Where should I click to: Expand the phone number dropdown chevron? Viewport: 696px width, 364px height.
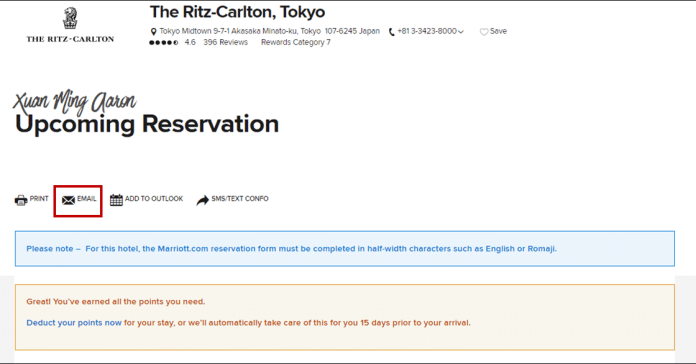point(461,32)
